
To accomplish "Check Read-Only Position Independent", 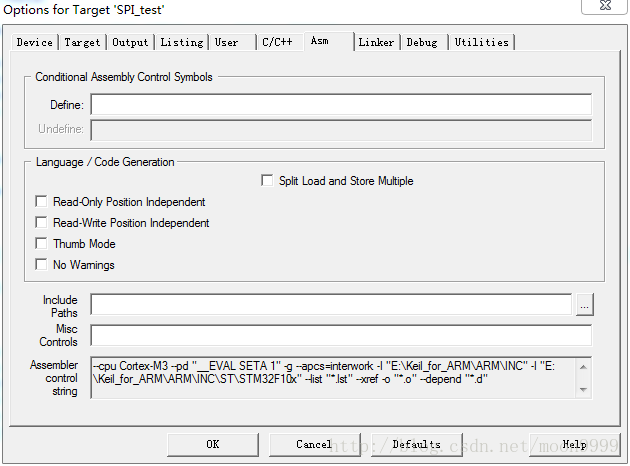I will (x=41, y=201).
